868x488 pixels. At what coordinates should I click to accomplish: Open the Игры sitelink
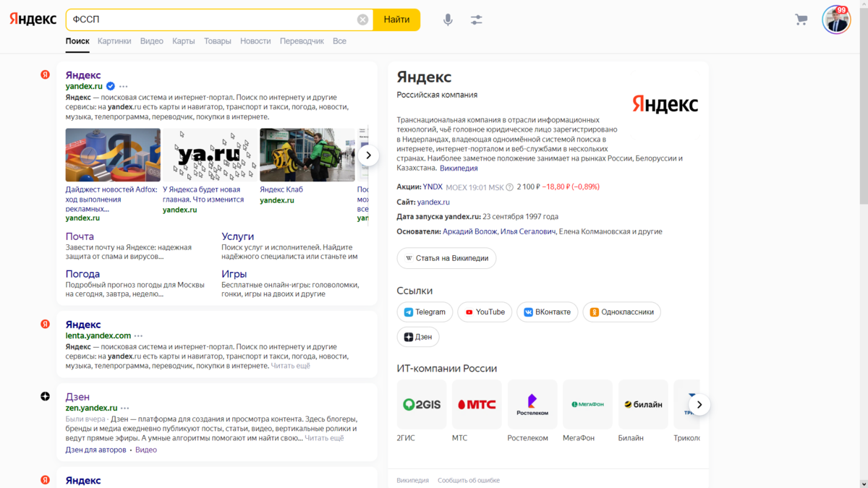click(x=234, y=274)
